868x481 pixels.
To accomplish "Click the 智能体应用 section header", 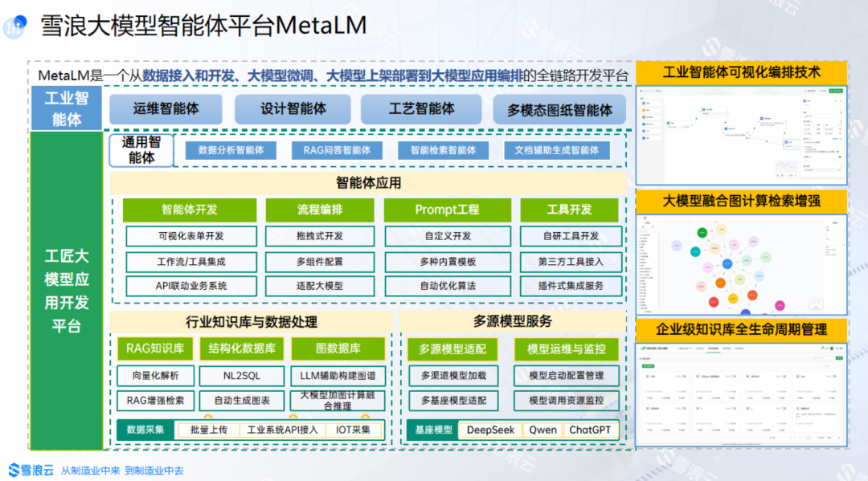I will click(368, 183).
